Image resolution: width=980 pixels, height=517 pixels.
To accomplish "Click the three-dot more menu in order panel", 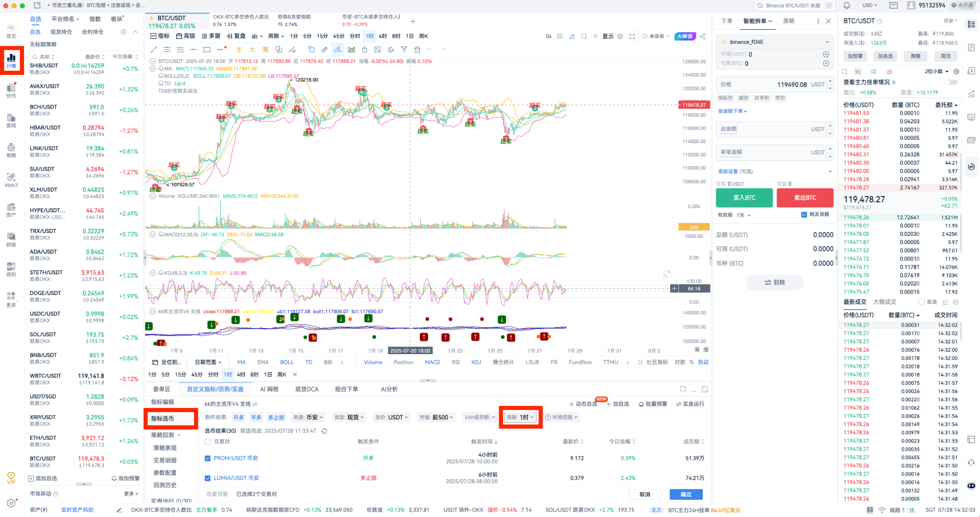I will [x=818, y=21].
